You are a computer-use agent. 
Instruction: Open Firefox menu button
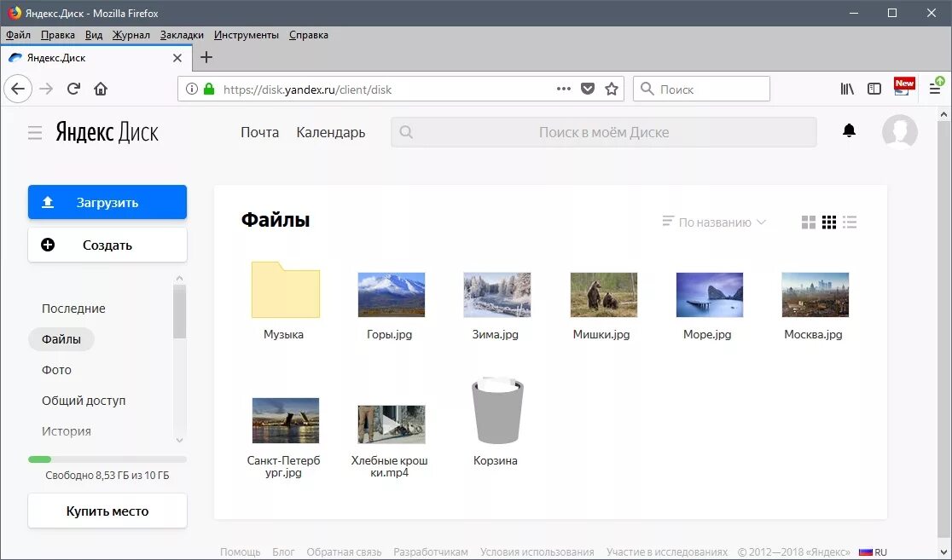[x=937, y=89]
